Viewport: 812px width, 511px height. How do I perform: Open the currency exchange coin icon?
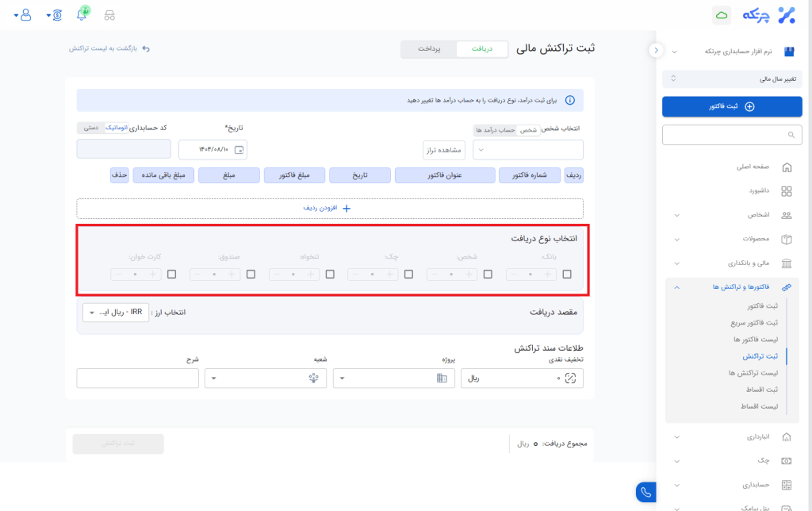[x=56, y=15]
